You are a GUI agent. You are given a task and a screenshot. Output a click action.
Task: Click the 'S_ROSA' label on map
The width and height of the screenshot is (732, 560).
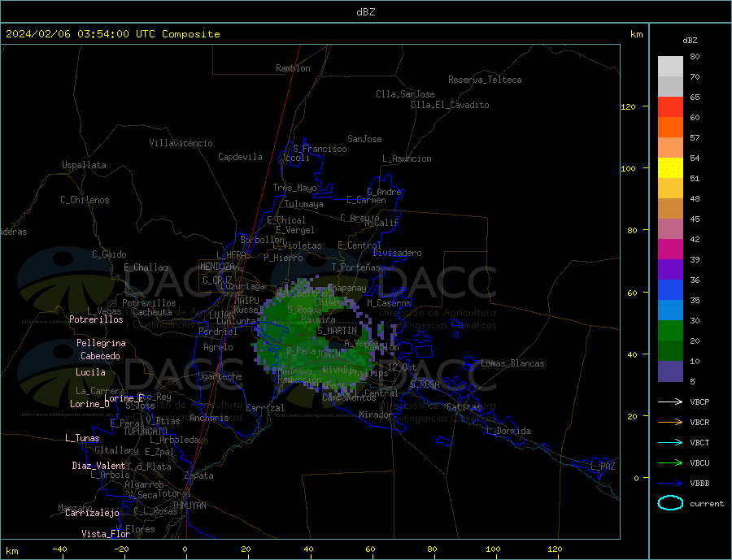pos(425,384)
